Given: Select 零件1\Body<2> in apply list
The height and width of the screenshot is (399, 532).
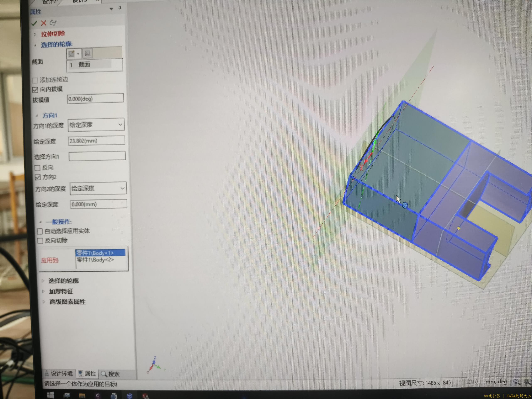Looking at the screenshot, I should [95, 260].
